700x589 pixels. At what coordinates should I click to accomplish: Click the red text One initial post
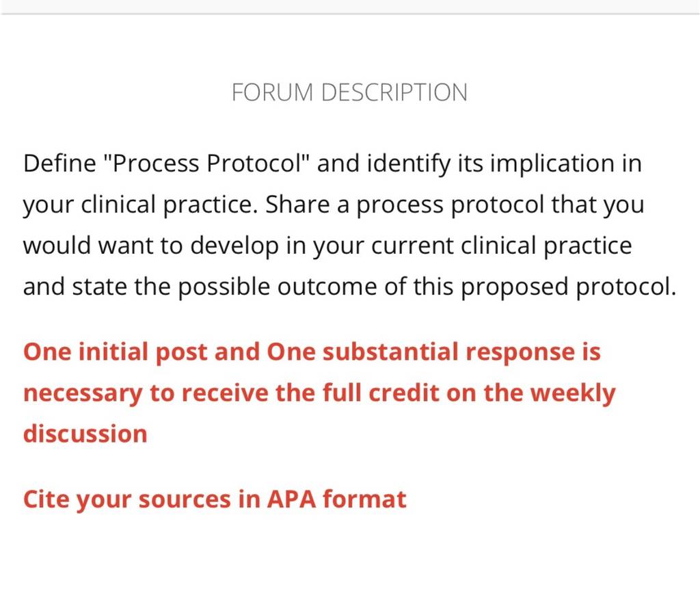click(115, 352)
